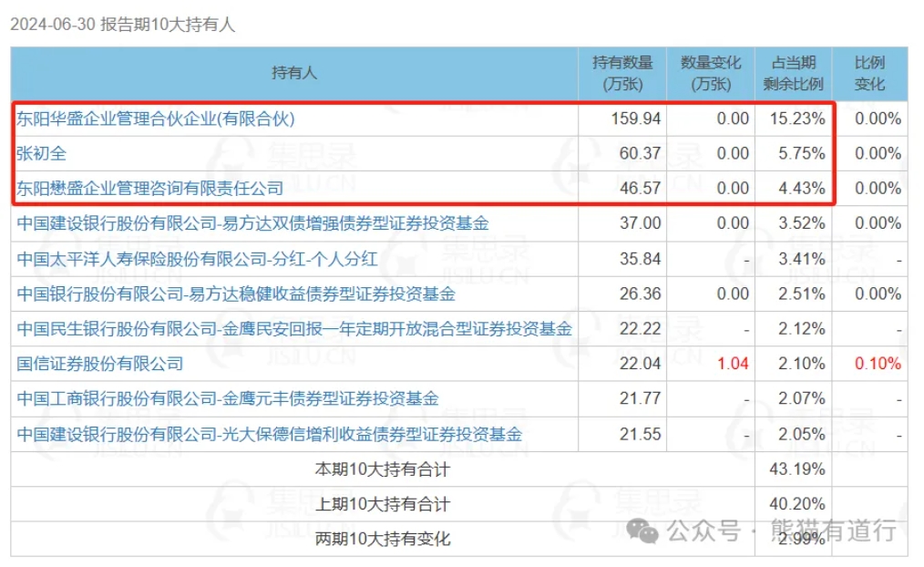924x567 pixels.
Task: Select holding quantity 37.00
Action: [x=640, y=222]
